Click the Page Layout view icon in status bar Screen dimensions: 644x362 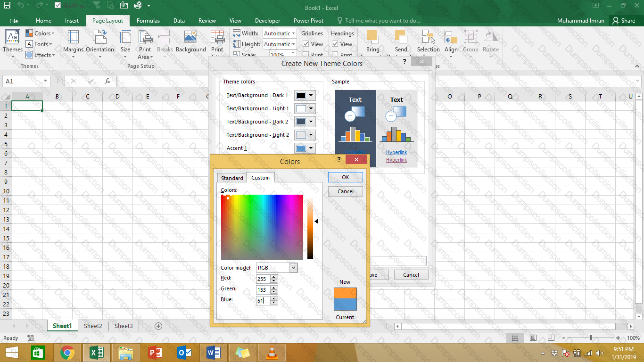[x=533, y=338]
